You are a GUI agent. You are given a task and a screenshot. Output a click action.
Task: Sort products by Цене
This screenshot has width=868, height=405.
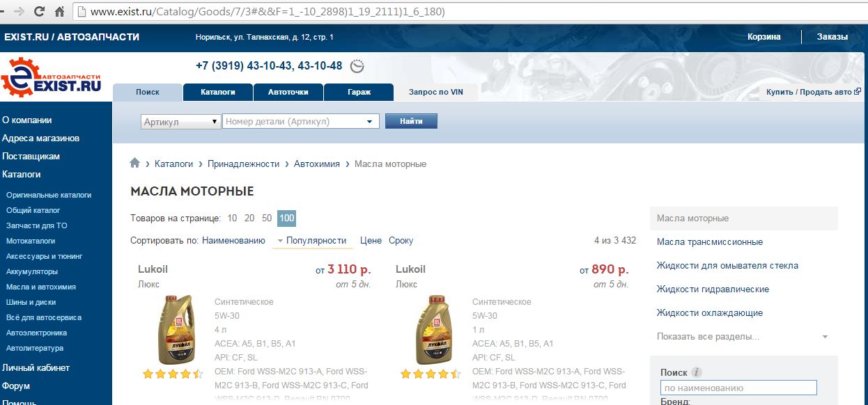point(371,241)
